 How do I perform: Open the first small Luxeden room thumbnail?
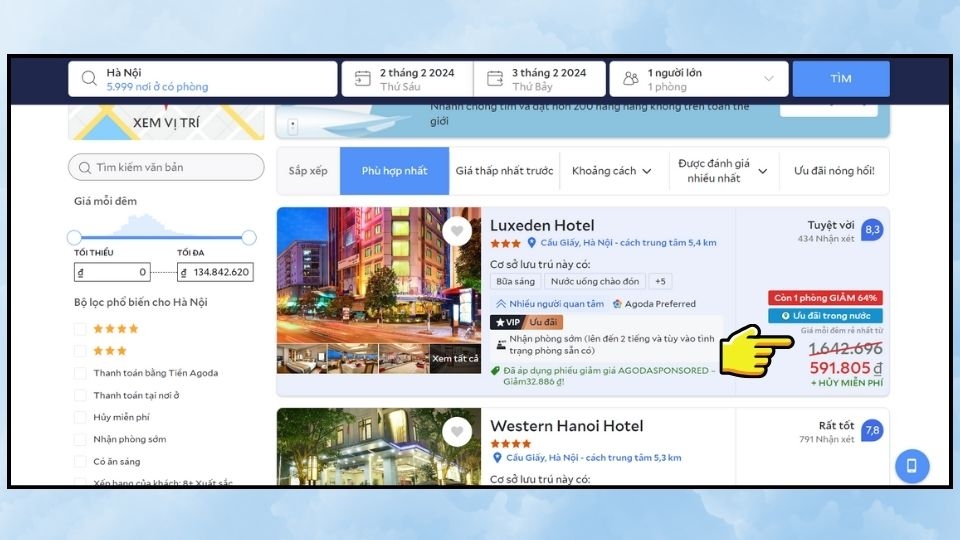pos(302,359)
